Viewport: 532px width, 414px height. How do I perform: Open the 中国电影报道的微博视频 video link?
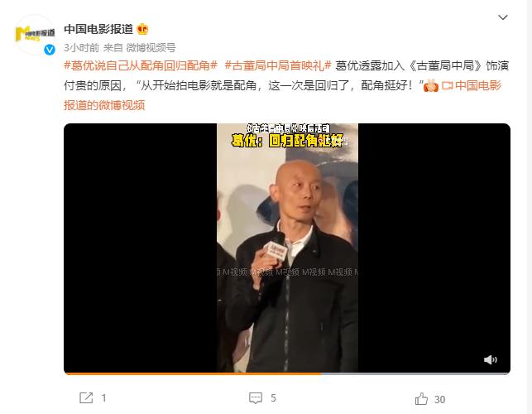coord(282,95)
